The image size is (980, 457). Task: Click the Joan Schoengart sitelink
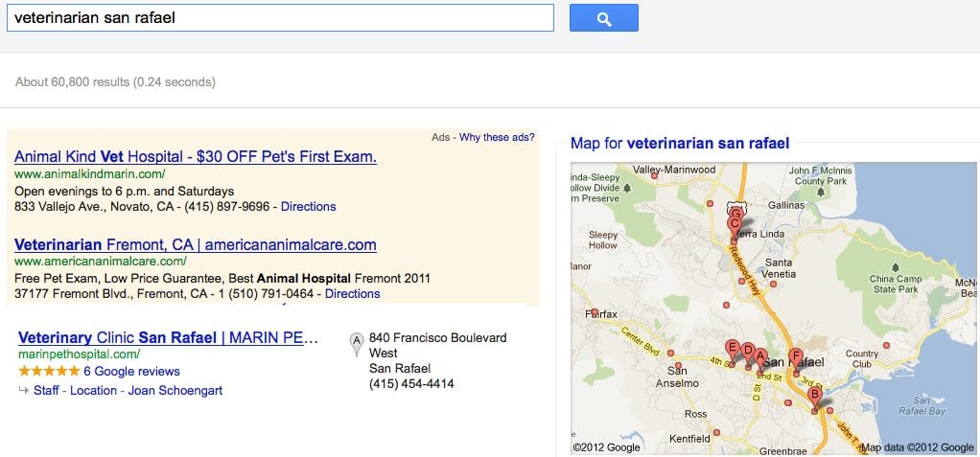click(175, 391)
